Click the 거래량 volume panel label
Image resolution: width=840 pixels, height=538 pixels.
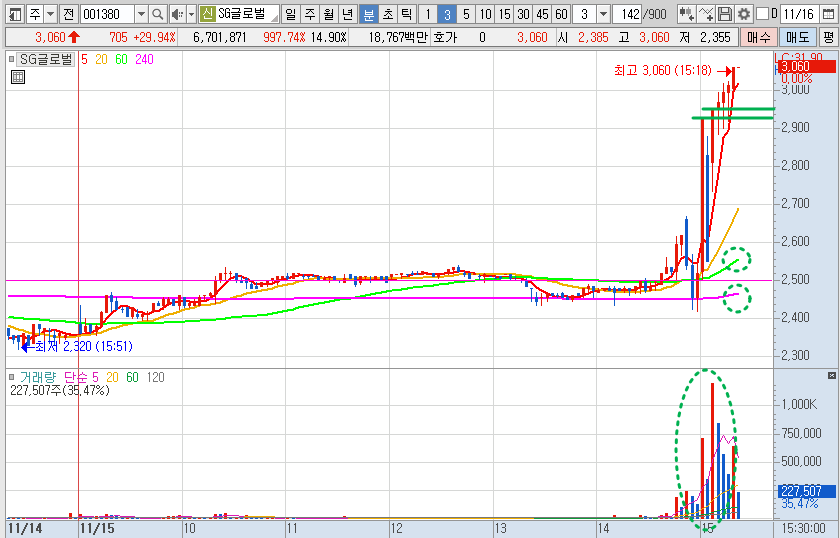pos(38,377)
